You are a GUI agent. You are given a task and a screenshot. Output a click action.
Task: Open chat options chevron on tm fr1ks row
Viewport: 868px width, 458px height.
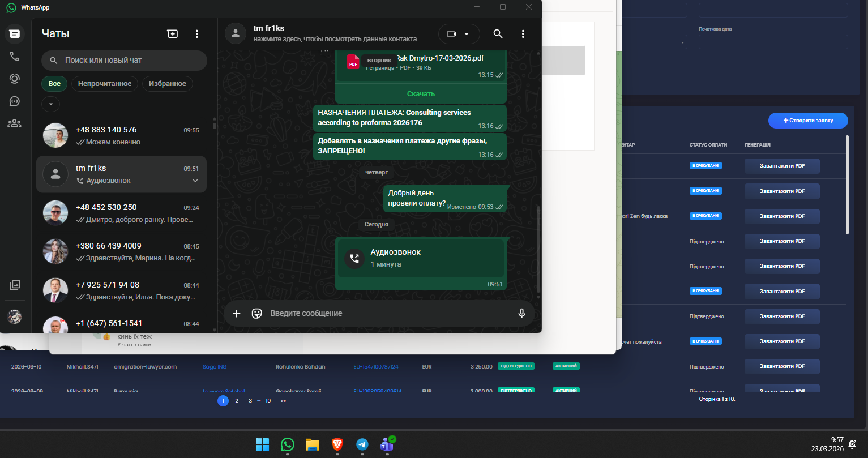pyautogui.click(x=195, y=181)
